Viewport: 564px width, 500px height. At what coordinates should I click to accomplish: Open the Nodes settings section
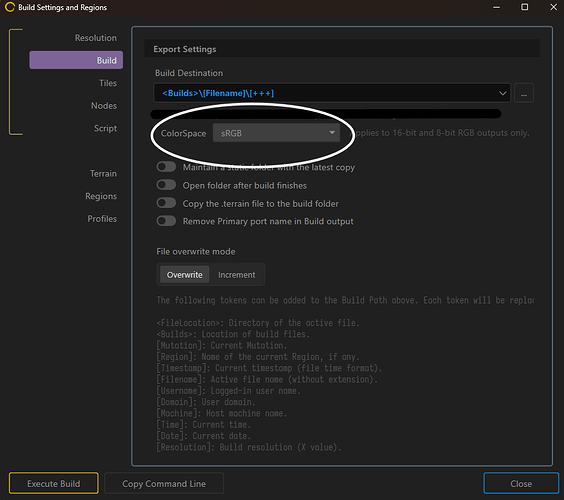tap(104, 106)
